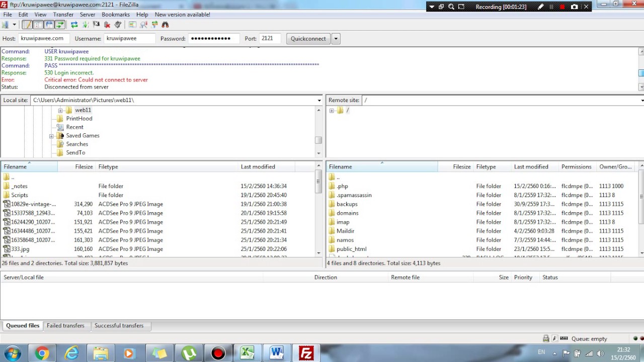This screenshot has width=644, height=362.
Task: Focus the Port input field
Action: [270, 38]
